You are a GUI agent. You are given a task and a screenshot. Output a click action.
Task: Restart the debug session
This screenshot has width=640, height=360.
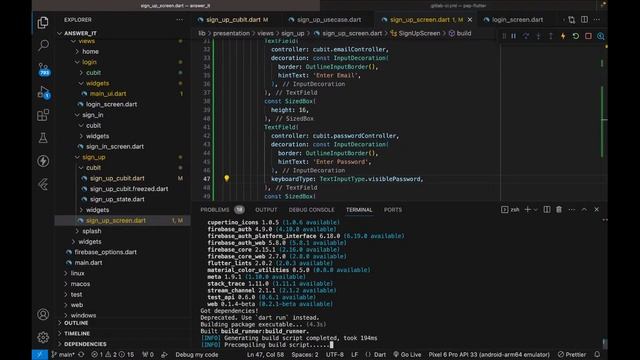pos(576,36)
